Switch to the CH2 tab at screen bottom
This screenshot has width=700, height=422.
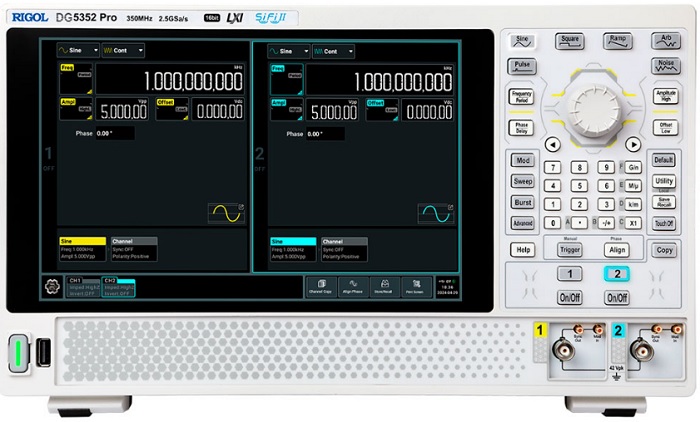pos(118,287)
